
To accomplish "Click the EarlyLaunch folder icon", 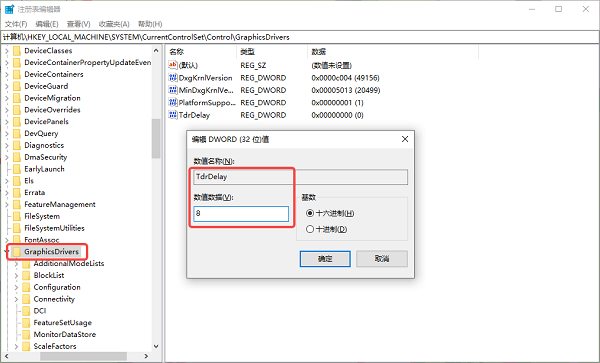I will pyautogui.click(x=16, y=169).
